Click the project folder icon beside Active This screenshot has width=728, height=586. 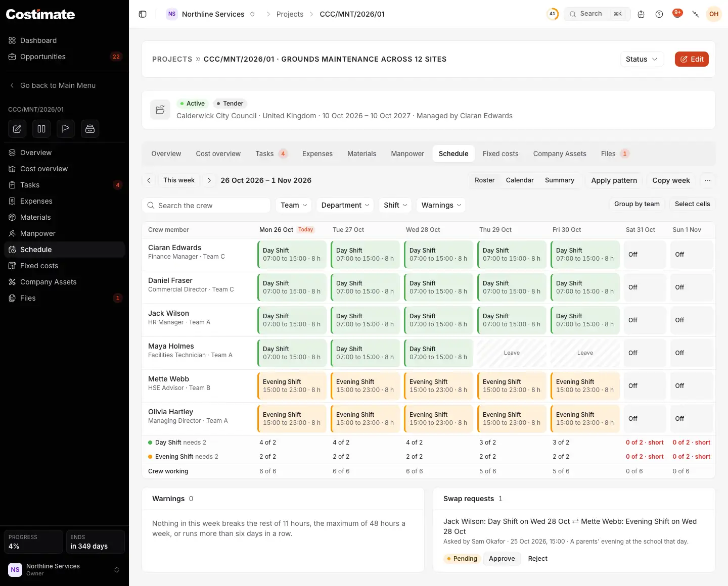pyautogui.click(x=160, y=110)
